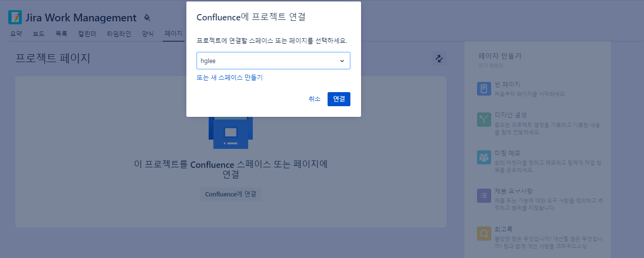Open the 캘린더 tab
644x258 pixels.
coord(87,33)
